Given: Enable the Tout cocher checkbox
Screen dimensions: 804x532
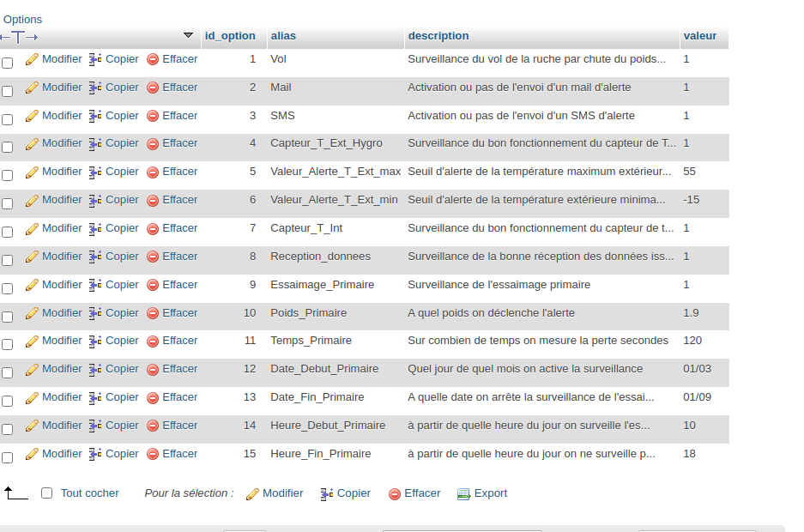Looking at the screenshot, I should pos(46,493).
